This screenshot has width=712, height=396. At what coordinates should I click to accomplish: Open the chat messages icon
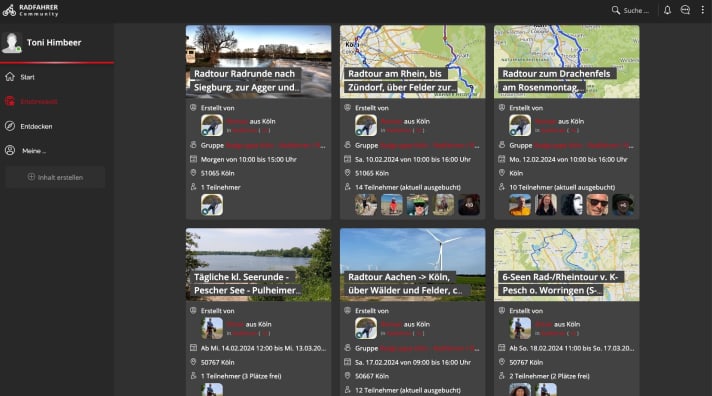point(685,10)
